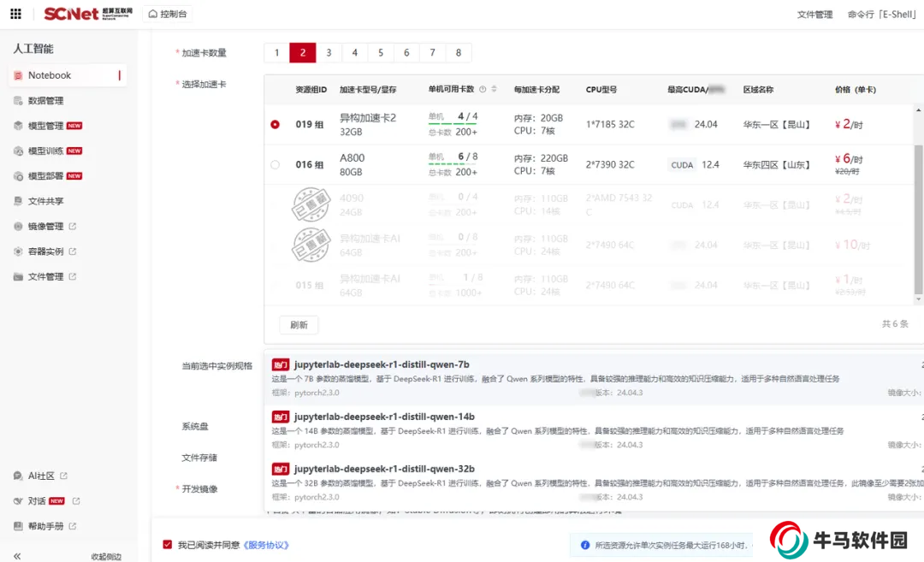924x562 pixels.
Task: Open 文件管理 in the top bar
Action: pos(814,15)
